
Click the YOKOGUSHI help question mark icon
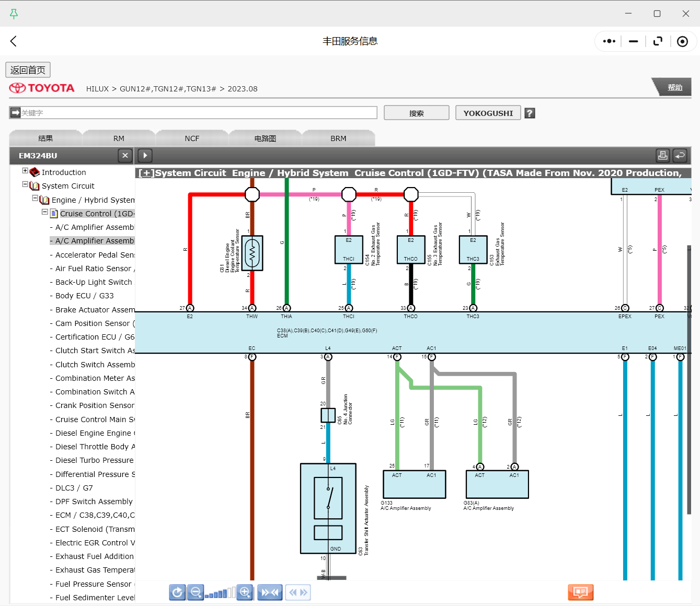click(530, 112)
